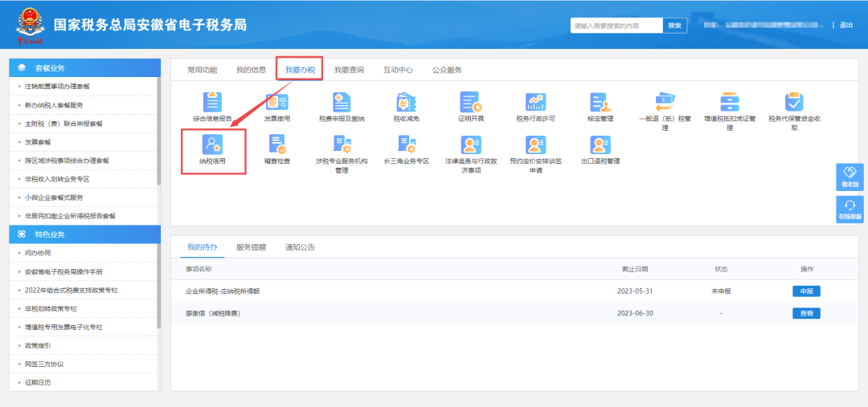
Task: Open 2022年组合式税费支持政策专栏
Action: (71, 291)
